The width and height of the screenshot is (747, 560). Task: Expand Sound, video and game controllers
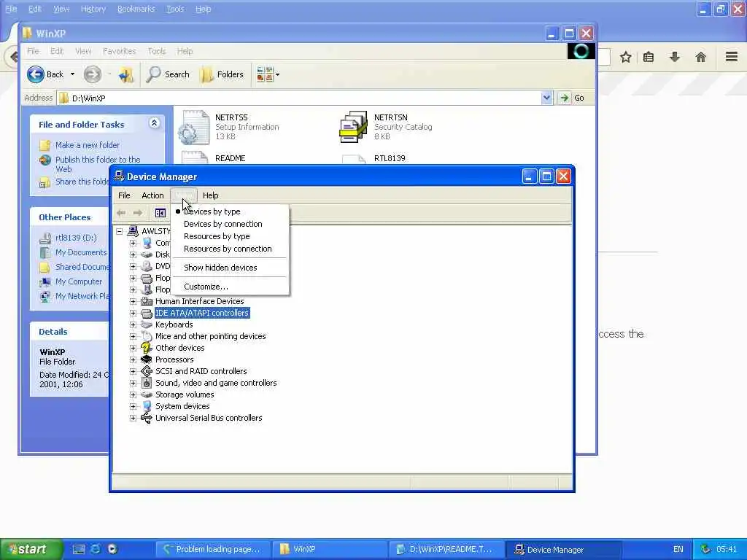click(133, 383)
